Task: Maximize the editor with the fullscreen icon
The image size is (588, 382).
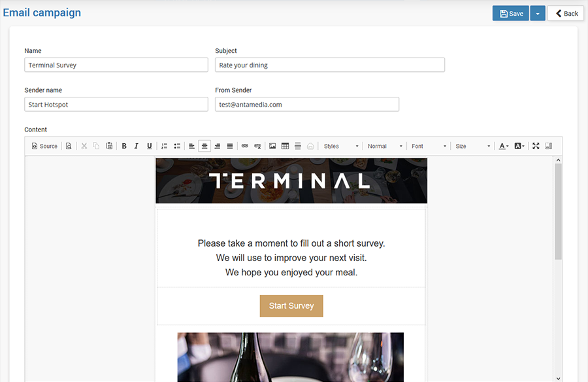Action: (536, 146)
